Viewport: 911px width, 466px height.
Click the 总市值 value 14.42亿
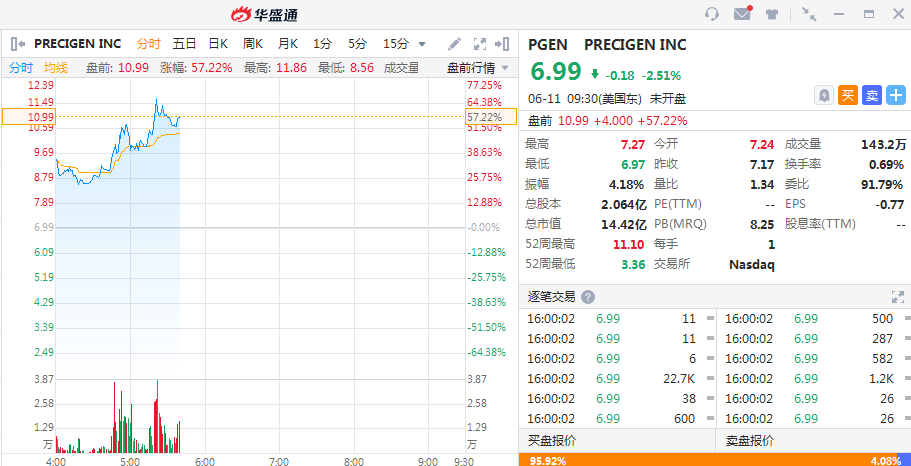624,224
